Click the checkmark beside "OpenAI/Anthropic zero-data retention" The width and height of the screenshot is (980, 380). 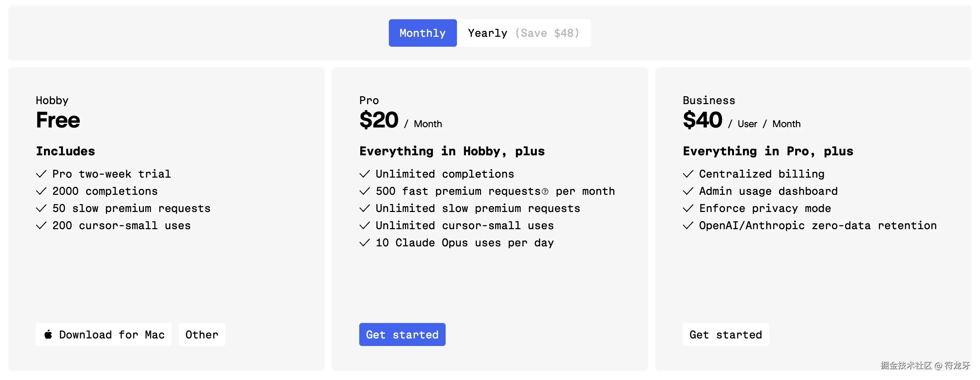[x=688, y=226]
